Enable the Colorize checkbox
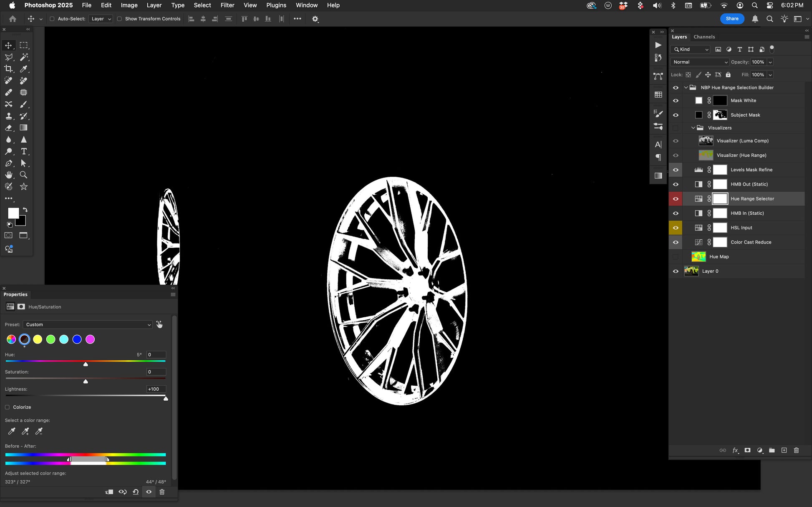Screen dimensions: 812x507 pyautogui.click(x=7, y=407)
